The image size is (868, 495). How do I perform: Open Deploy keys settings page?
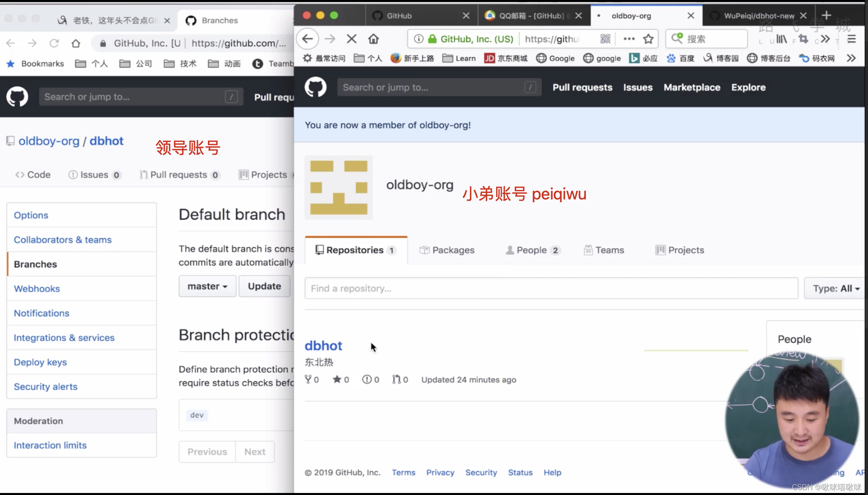click(x=82, y=362)
